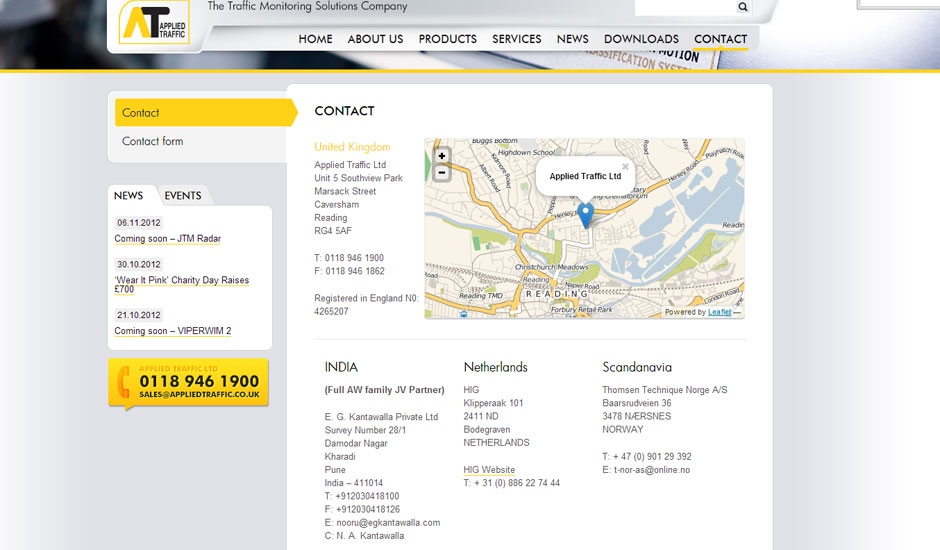Click T: 0118 946 1900 in UK address

tap(349, 258)
